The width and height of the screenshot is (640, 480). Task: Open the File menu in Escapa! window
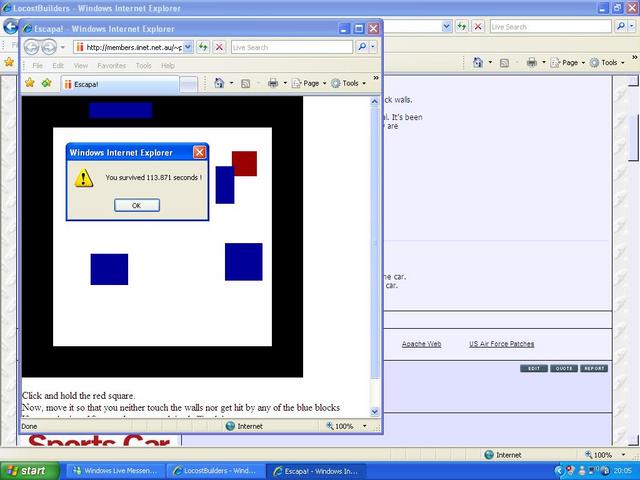click(x=38, y=65)
